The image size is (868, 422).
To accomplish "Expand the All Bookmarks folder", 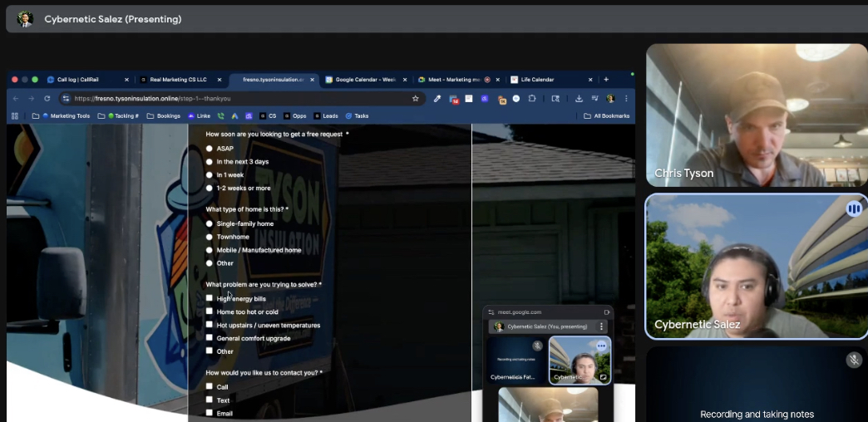I will pyautogui.click(x=607, y=116).
